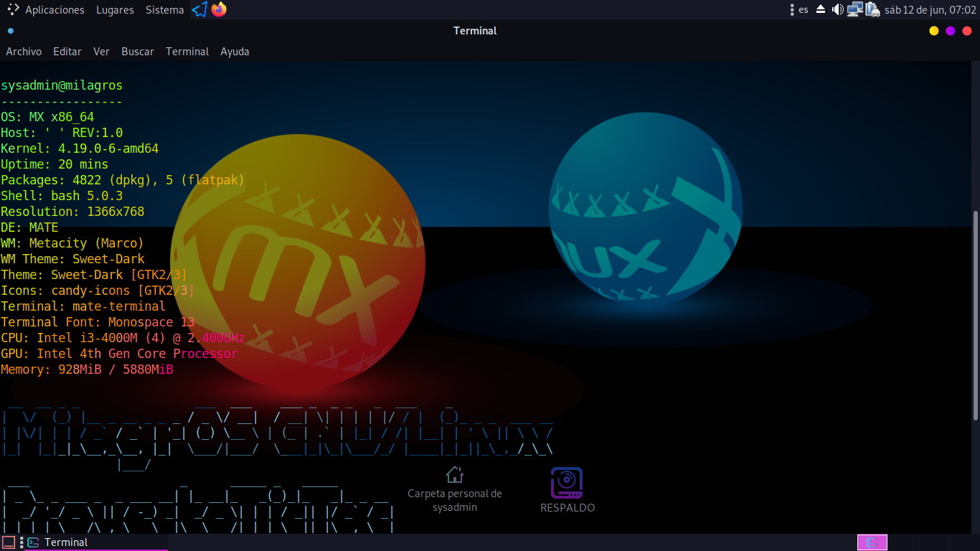Open the network connections tray icon

coord(854,9)
